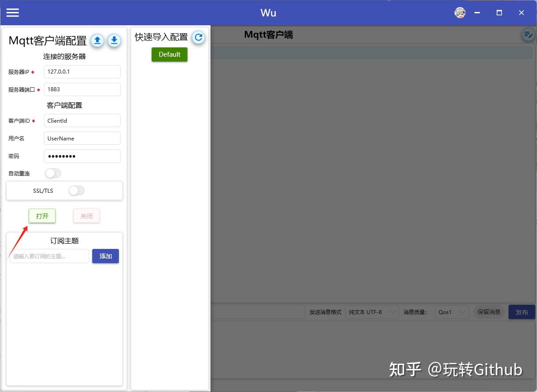Viewport: 537px width, 392px height.
Task: Toggle the 保留消息 retain option
Action: pyautogui.click(x=488, y=312)
